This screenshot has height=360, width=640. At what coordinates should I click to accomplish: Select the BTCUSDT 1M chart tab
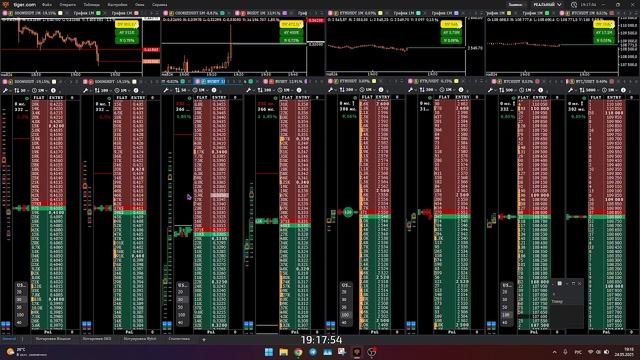pos(589,13)
